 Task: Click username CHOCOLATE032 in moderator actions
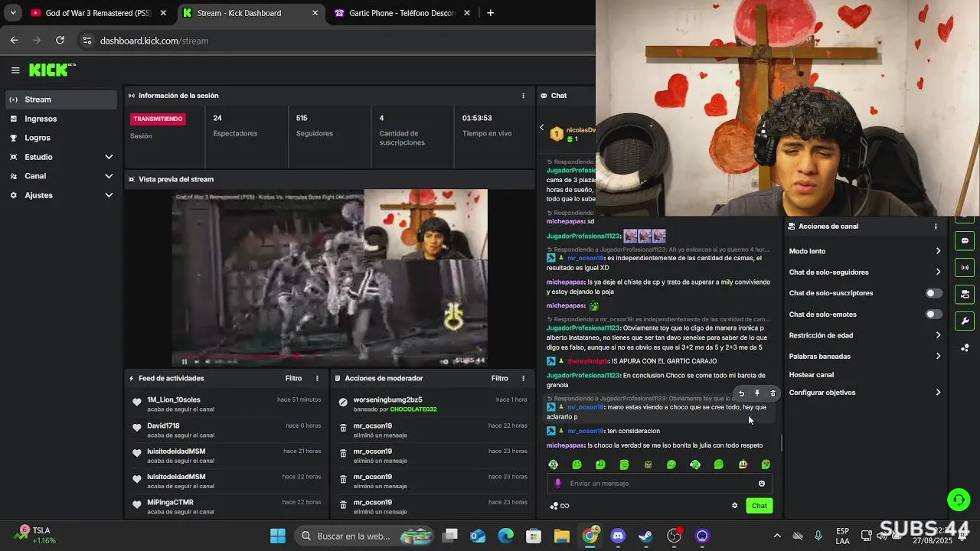(413, 409)
